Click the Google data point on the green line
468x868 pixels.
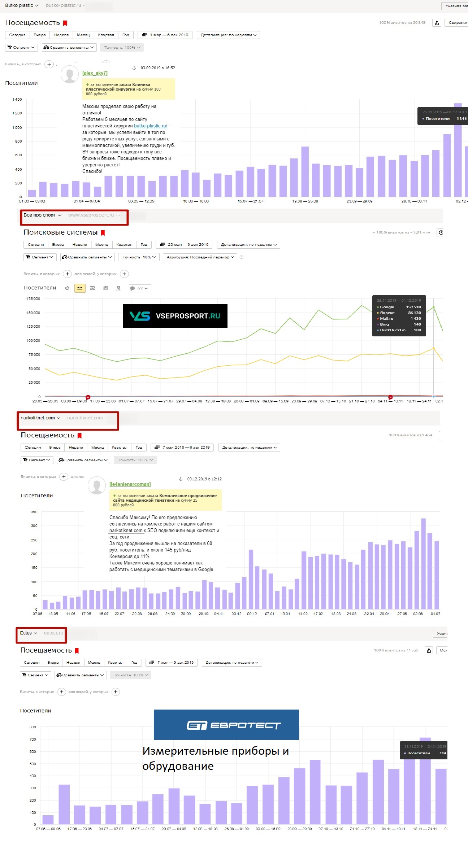(x=434, y=307)
